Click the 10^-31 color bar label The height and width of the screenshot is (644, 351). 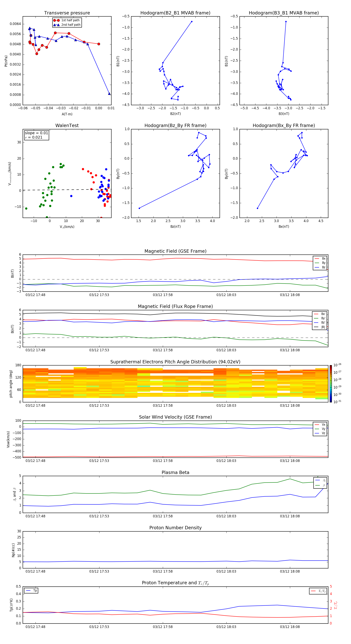click(337, 402)
